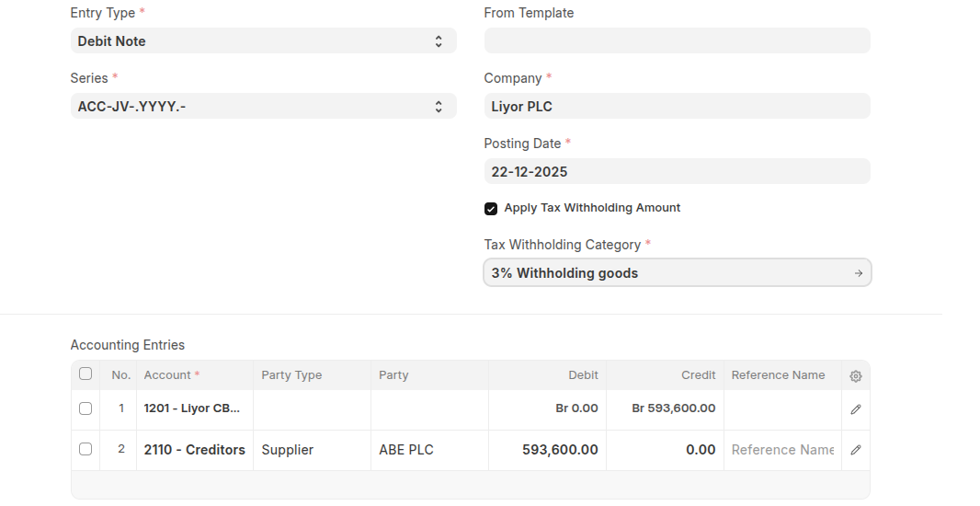Image resolution: width=980 pixels, height=506 pixels.
Task: Click the From Template field
Action: point(677,41)
